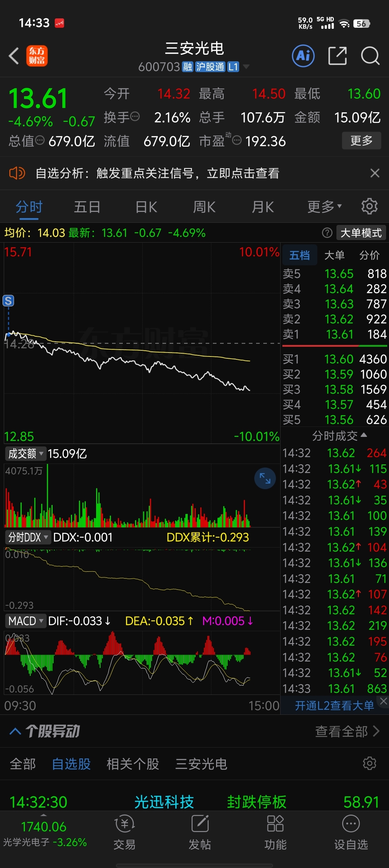
Task: Tap the 买1 row at 13.60
Action: click(335, 359)
